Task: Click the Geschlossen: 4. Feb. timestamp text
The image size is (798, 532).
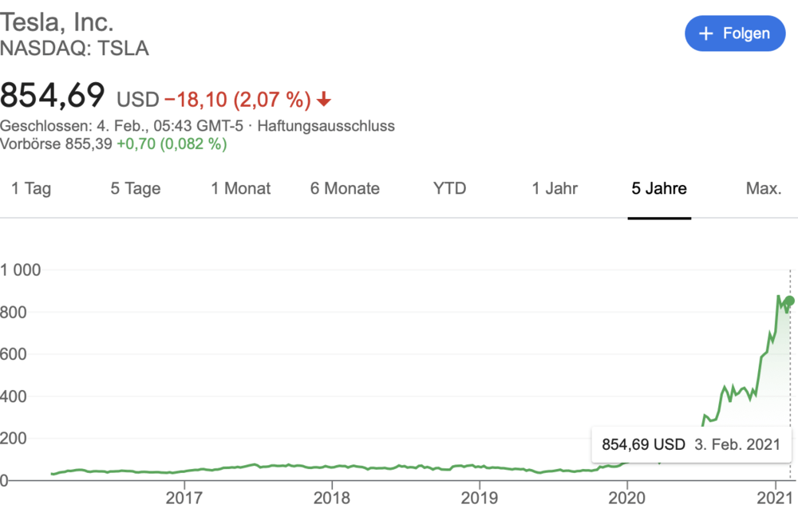Action: pyautogui.click(x=121, y=126)
